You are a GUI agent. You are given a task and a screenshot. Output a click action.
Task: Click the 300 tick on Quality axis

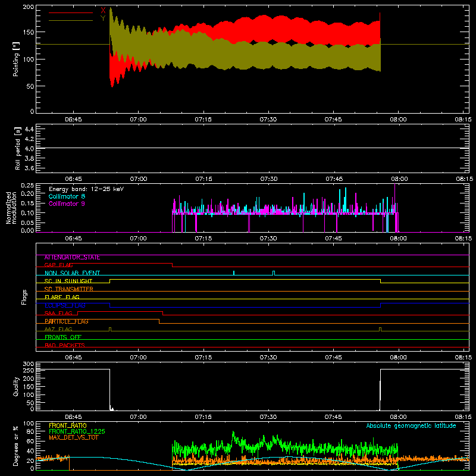point(29,364)
